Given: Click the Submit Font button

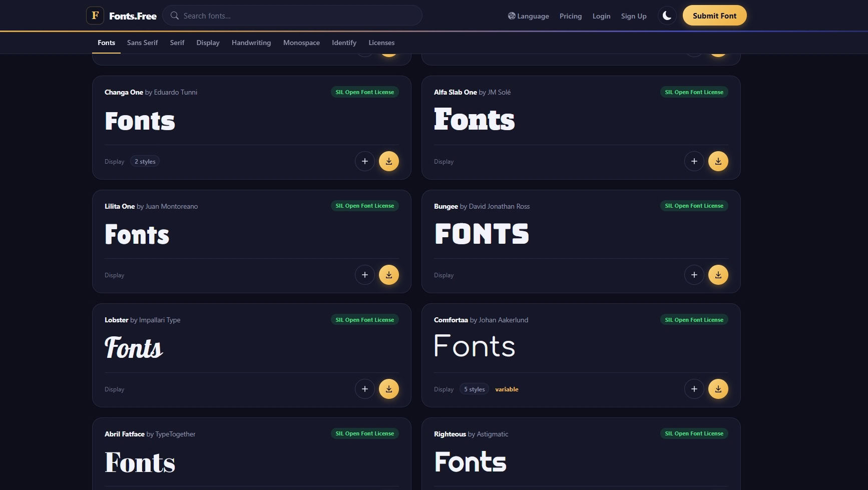Looking at the screenshot, I should (x=714, y=16).
